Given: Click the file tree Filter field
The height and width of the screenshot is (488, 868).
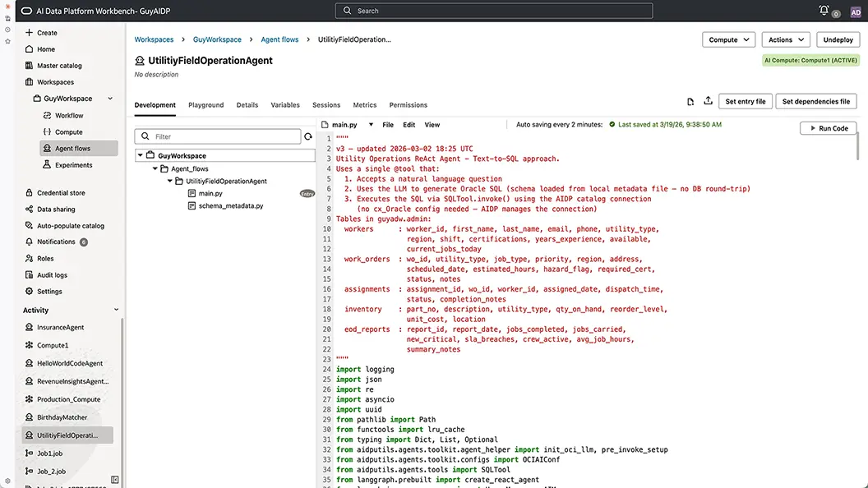Looking at the screenshot, I should [x=218, y=136].
